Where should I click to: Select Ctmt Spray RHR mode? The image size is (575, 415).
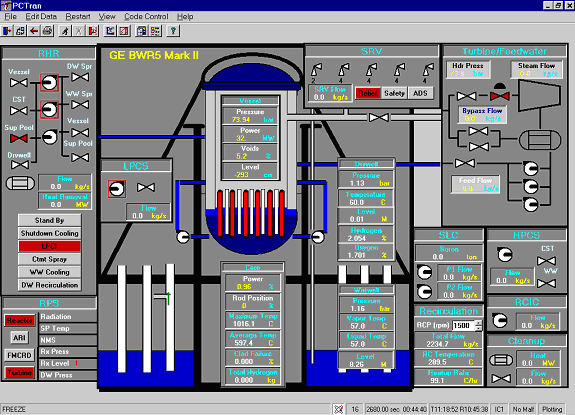coord(50,259)
